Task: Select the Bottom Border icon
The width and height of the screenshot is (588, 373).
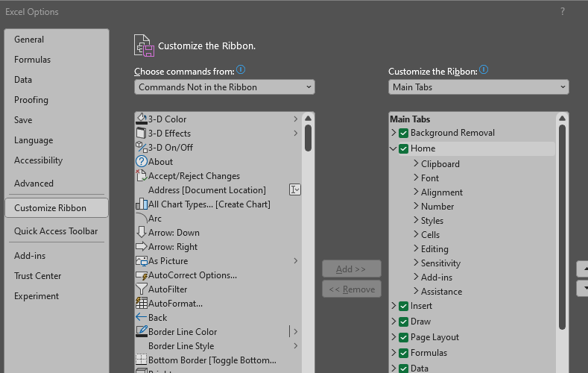Action: 142,360
